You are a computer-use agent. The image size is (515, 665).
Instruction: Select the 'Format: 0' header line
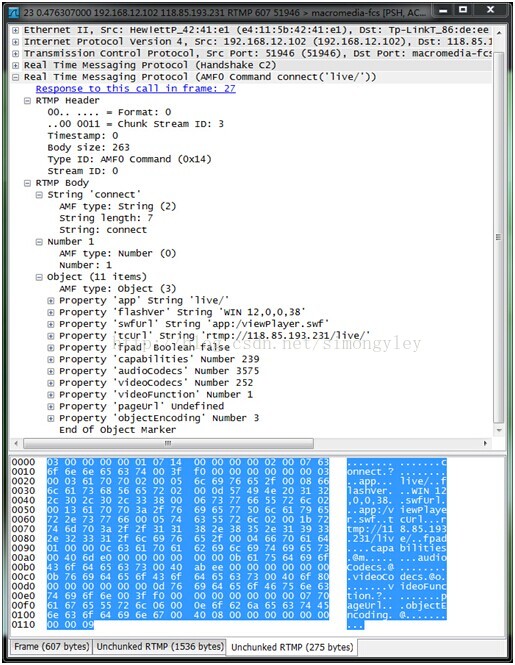click(x=109, y=112)
